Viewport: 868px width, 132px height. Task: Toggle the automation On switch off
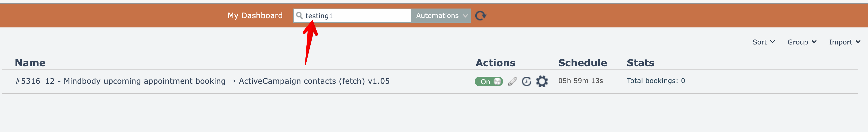489,81
